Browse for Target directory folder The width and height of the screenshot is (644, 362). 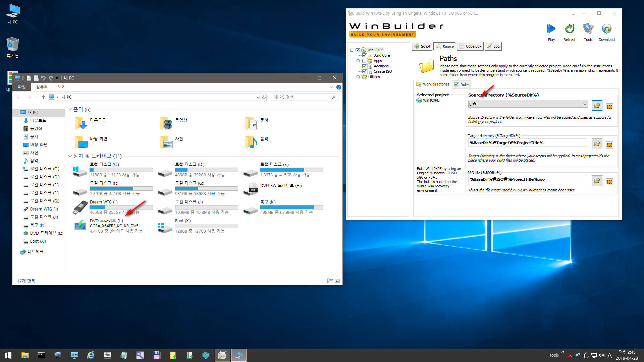pyautogui.click(x=597, y=144)
